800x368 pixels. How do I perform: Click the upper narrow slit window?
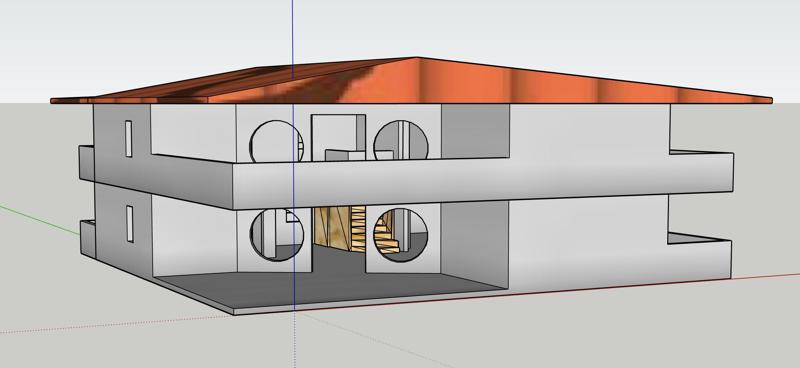tap(129, 138)
